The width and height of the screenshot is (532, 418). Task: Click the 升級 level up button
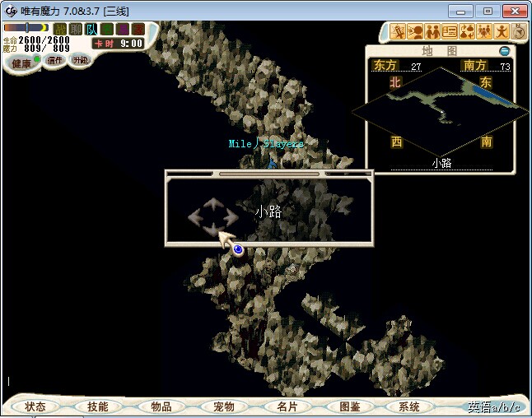(x=80, y=61)
